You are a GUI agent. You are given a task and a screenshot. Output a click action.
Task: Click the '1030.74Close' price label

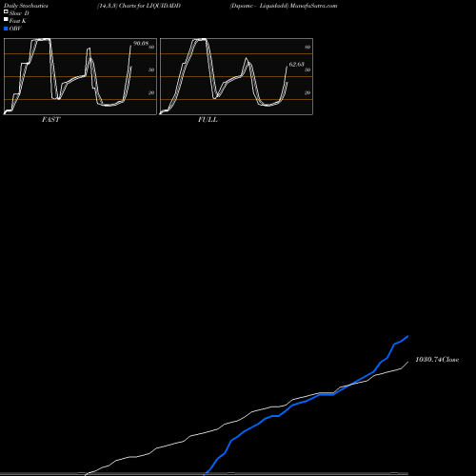[x=437, y=360]
